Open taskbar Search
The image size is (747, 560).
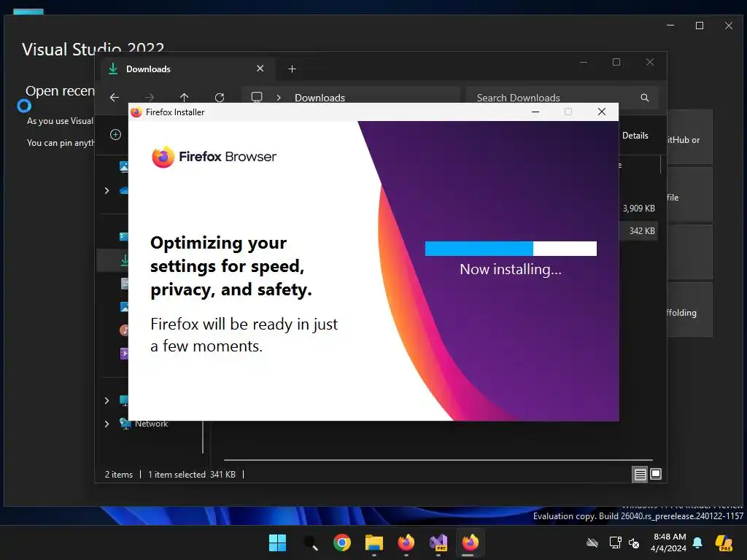[x=310, y=542]
